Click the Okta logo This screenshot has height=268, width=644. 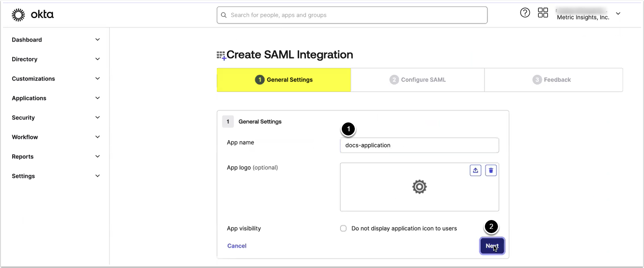click(33, 15)
